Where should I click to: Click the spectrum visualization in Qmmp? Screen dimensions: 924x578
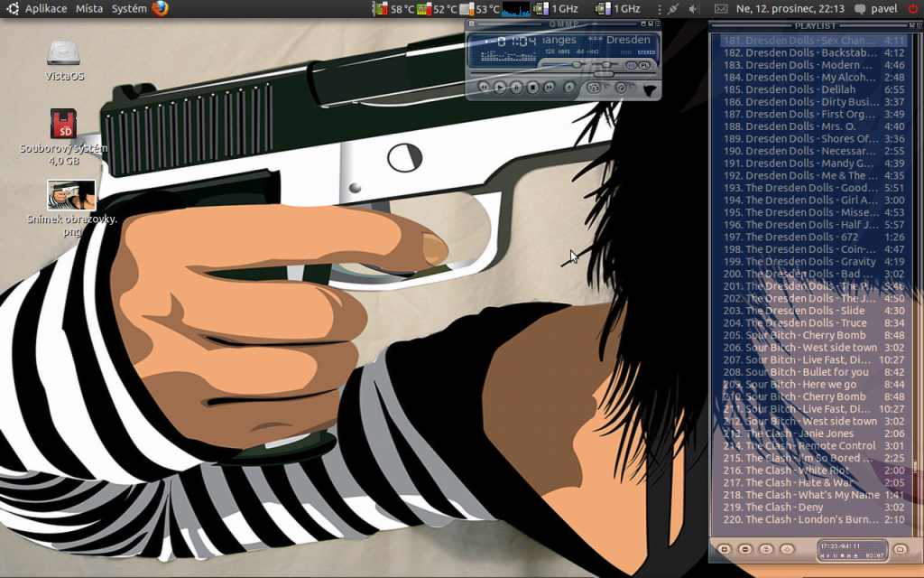pyautogui.click(x=509, y=56)
